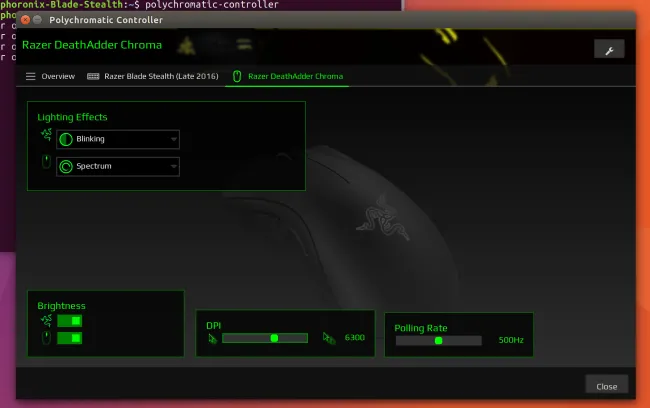Viewport: 650px width, 408px height.
Task: Open Razer Blade Stealth (Late 2016) tab
Action: [153, 76]
